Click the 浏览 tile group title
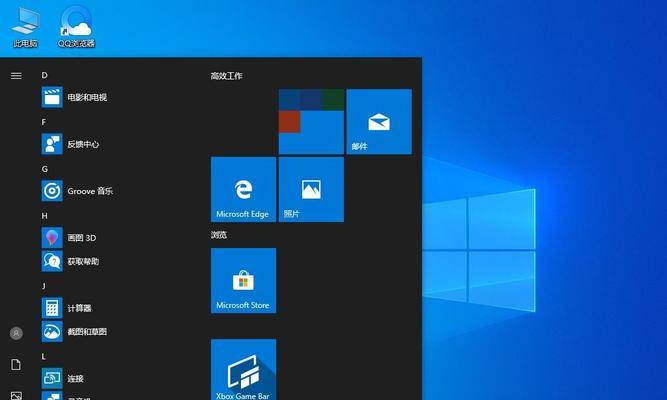Screen dimensions: 667x400 click(x=219, y=235)
